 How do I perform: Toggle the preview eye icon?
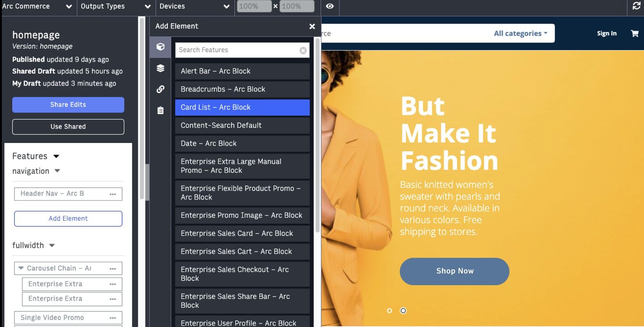tap(330, 6)
